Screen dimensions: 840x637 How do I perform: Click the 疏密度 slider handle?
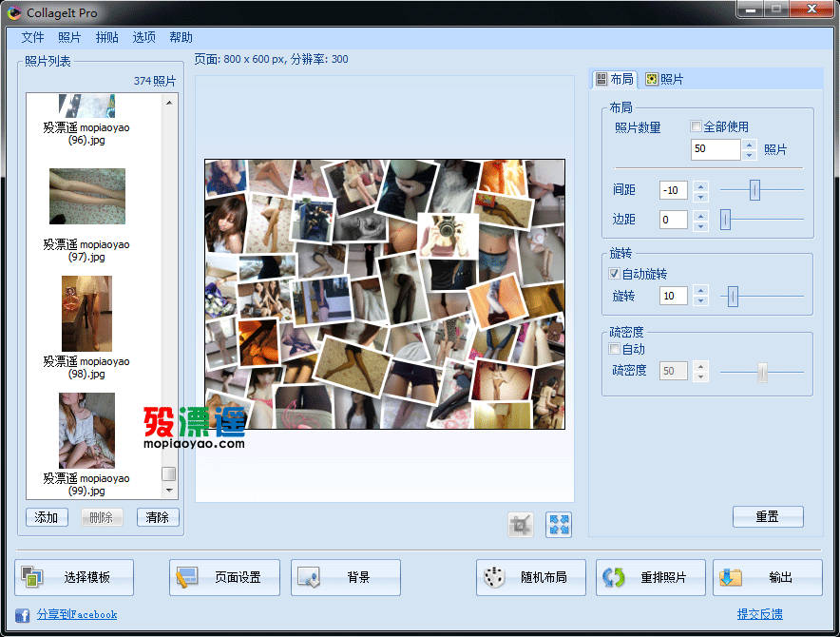[x=762, y=371]
